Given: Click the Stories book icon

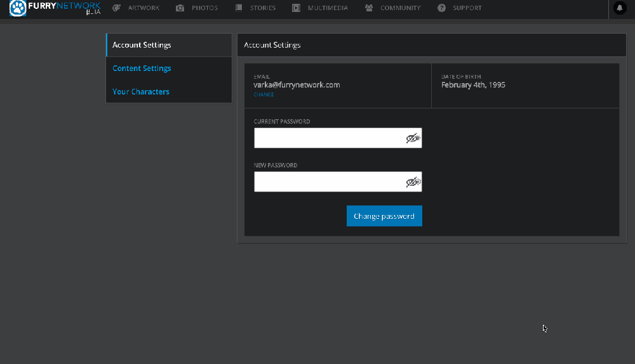Looking at the screenshot, I should click(x=239, y=8).
